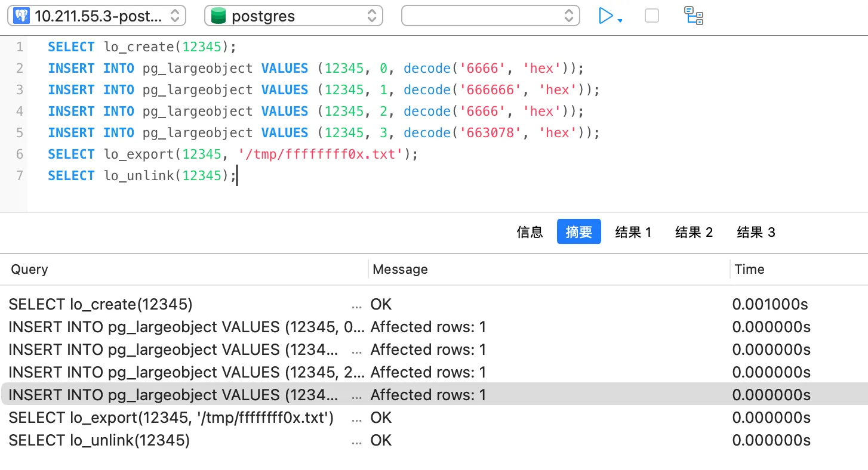Switch to the 信息 tab
Image resolution: width=868 pixels, height=470 pixels.
530,232
